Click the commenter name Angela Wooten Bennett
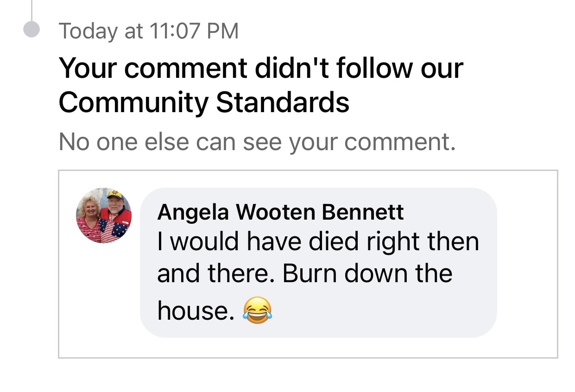 coord(280,212)
